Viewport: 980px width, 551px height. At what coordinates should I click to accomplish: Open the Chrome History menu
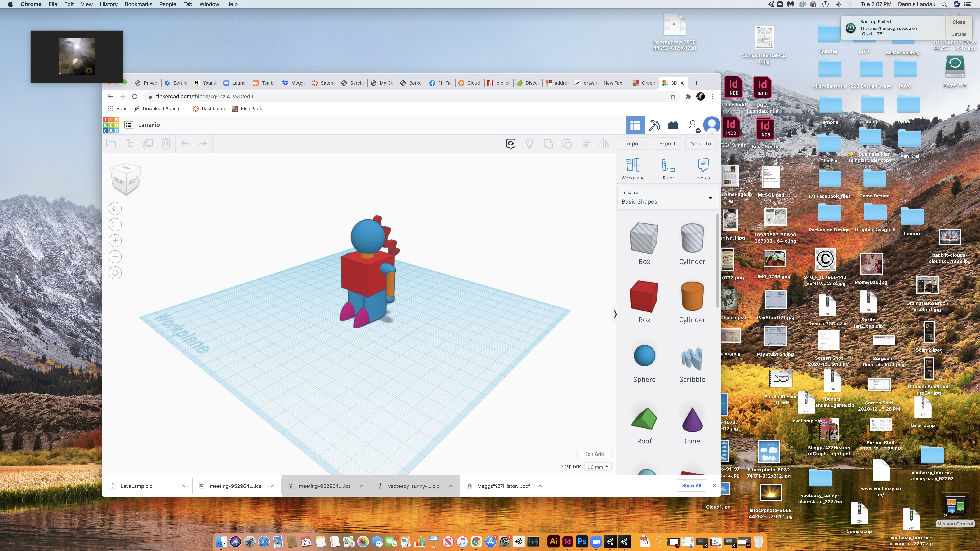click(x=108, y=4)
